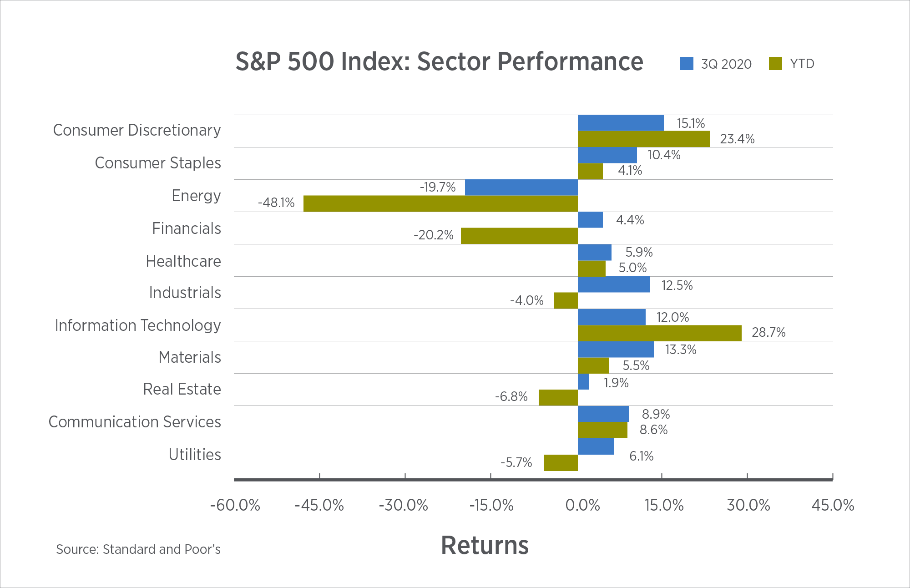Click the Utilities 3Q 2020 bar

[x=596, y=446]
